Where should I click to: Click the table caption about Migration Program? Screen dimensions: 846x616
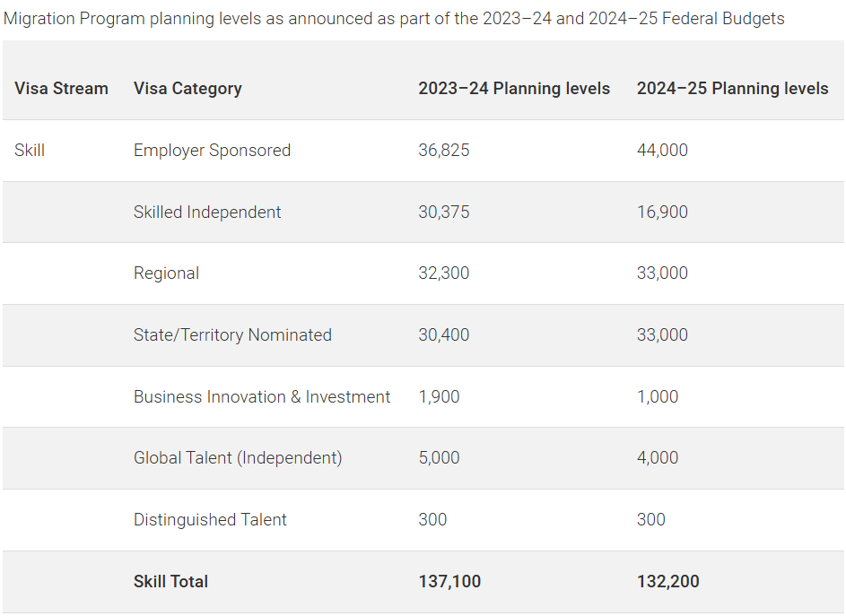pyautogui.click(x=394, y=19)
